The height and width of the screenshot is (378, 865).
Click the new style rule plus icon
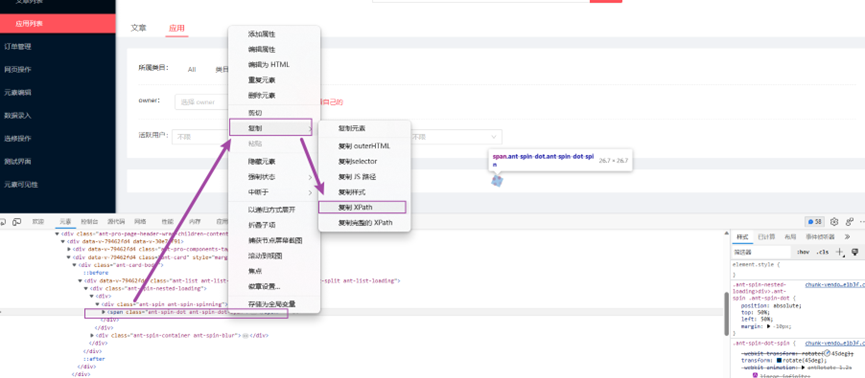[x=840, y=252]
